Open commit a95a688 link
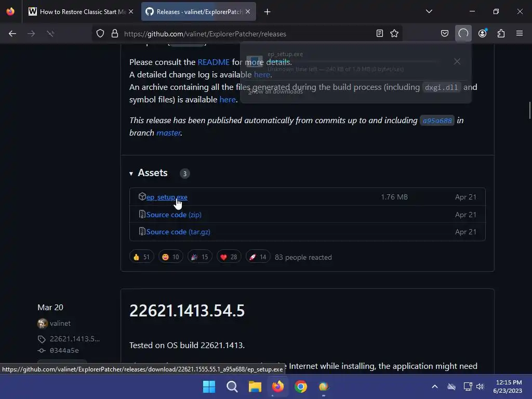 (437, 121)
